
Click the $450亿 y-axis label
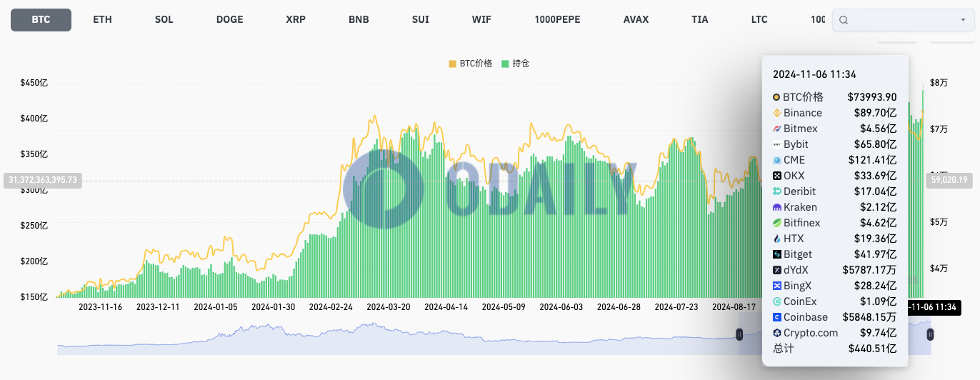pos(34,83)
